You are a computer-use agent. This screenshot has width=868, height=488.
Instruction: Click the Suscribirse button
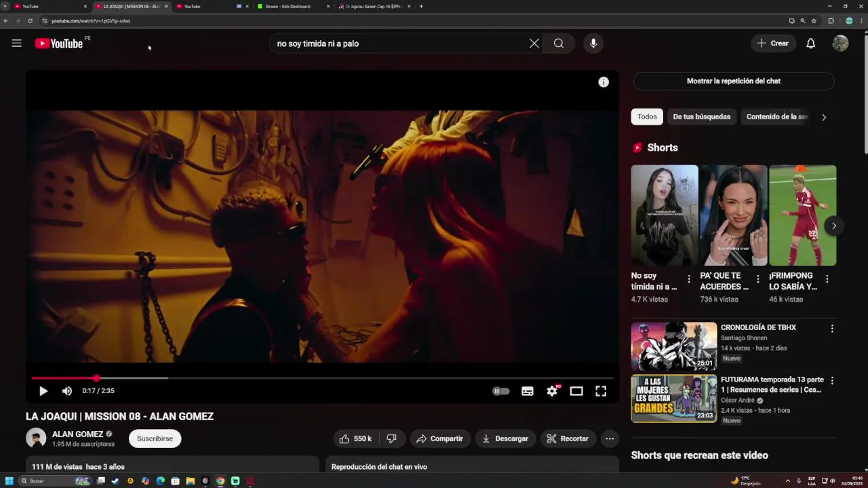tap(155, 439)
